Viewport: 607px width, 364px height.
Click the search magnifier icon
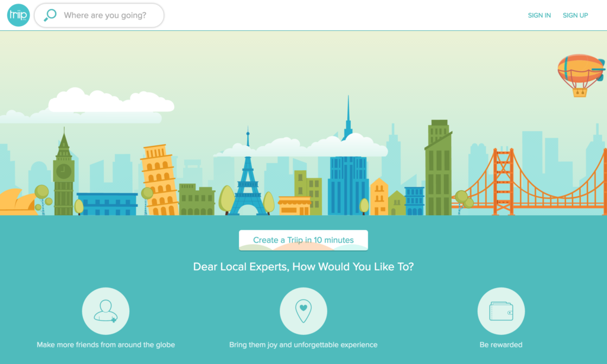[x=50, y=15]
